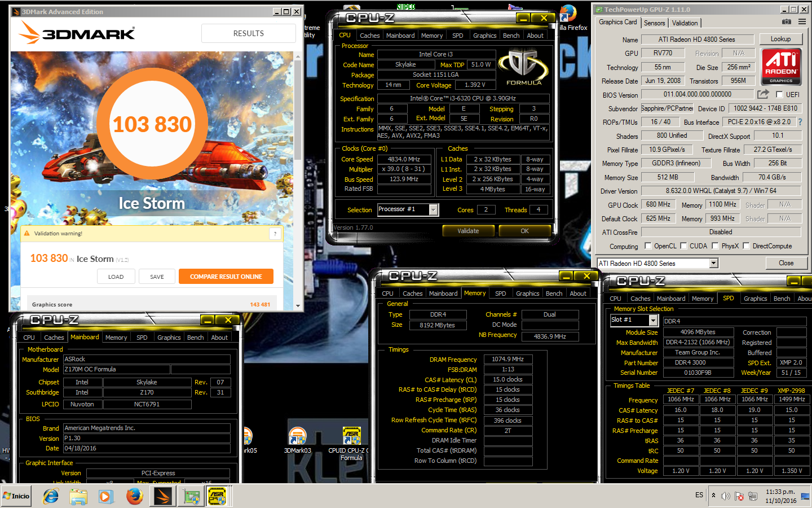Image resolution: width=812 pixels, height=508 pixels.
Task: Click the ES language indicator in taskbar
Action: point(699,495)
